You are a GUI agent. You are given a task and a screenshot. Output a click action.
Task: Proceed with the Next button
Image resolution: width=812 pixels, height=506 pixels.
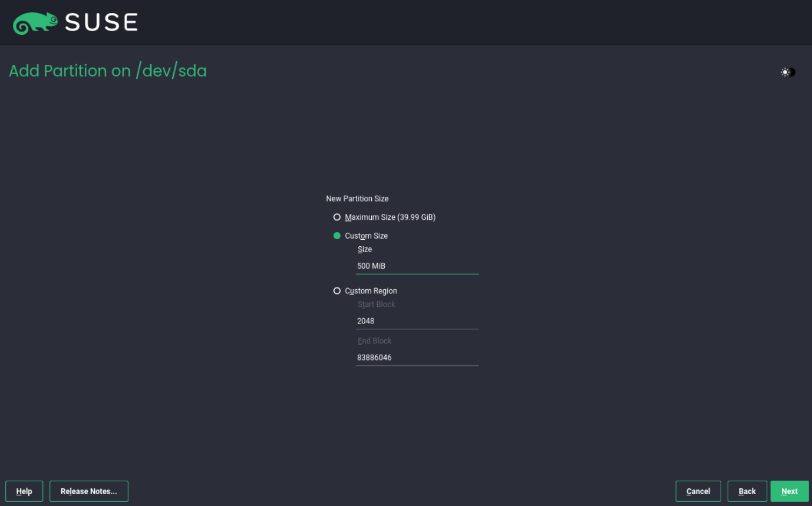790,491
